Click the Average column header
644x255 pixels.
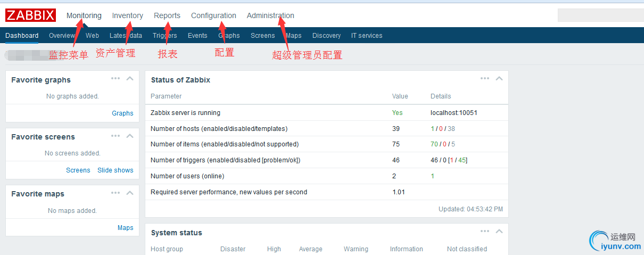[311, 249]
